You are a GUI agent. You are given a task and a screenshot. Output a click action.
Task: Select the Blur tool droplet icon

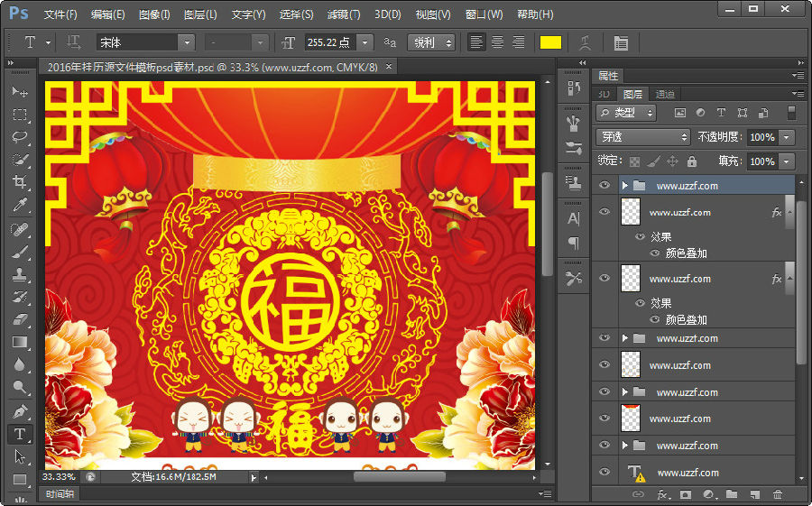point(20,364)
